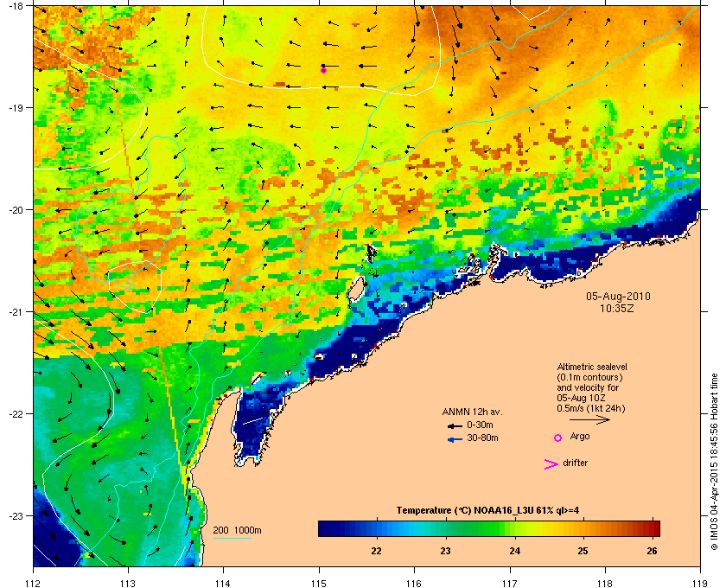The height and width of the screenshot is (588, 726).
Task: Click the '200 1000m' isobath label
Action: (237, 531)
